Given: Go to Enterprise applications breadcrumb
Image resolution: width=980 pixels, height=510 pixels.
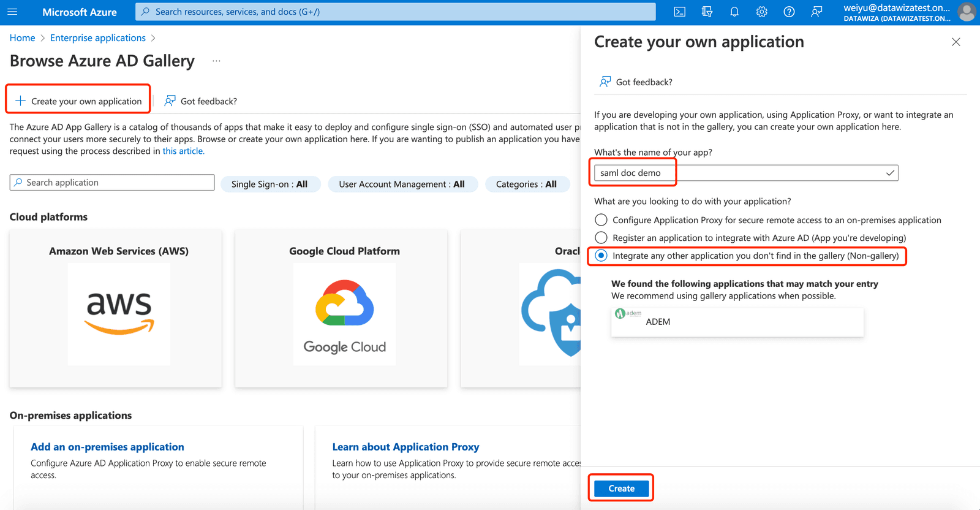Looking at the screenshot, I should [98, 38].
